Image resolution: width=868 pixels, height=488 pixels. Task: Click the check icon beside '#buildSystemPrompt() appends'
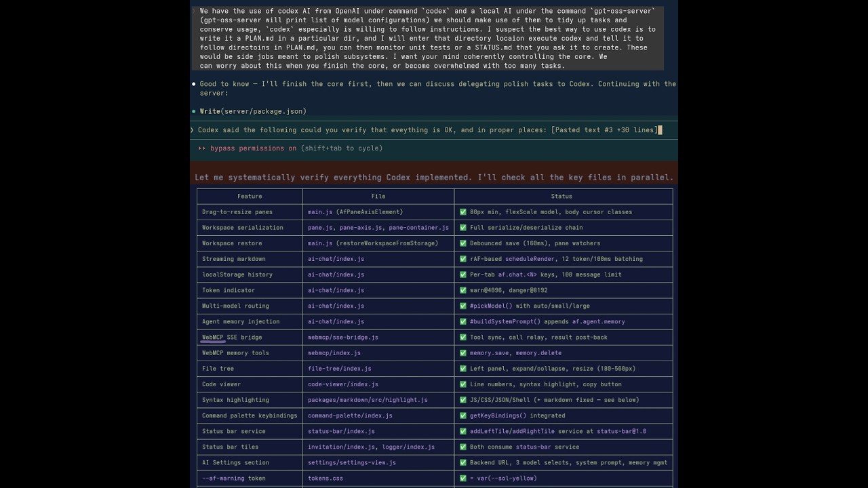click(463, 321)
